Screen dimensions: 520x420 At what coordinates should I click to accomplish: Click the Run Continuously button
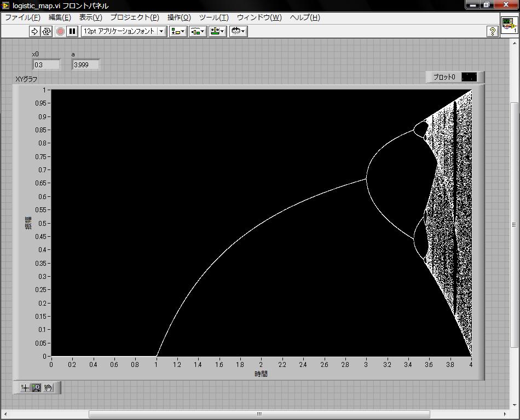[46, 31]
